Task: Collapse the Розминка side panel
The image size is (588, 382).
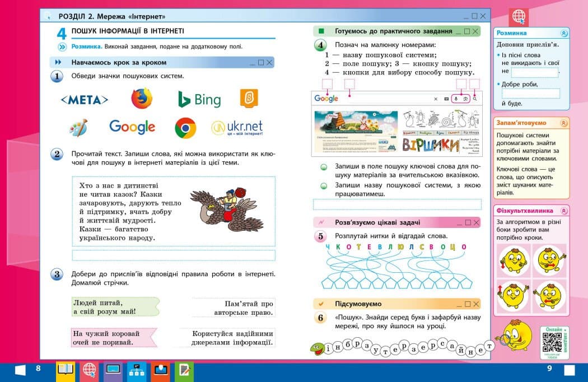Action: (563, 33)
